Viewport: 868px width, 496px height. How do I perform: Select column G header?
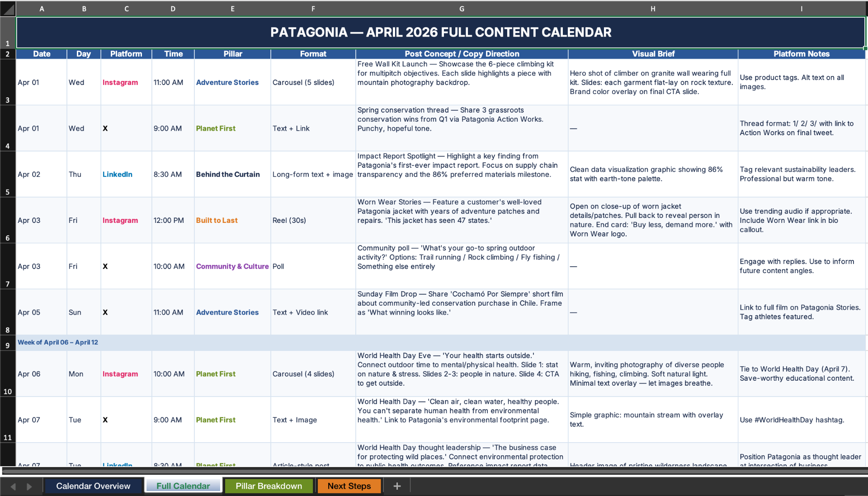coord(462,9)
